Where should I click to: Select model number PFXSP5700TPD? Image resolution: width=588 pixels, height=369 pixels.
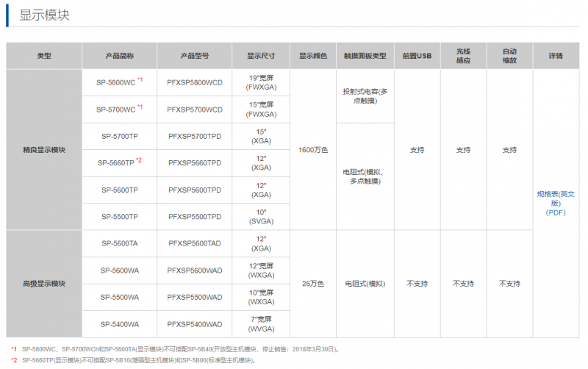195,137
